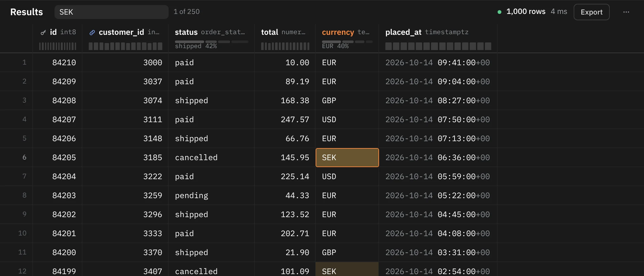Click the customer_id column histogram

126,46
